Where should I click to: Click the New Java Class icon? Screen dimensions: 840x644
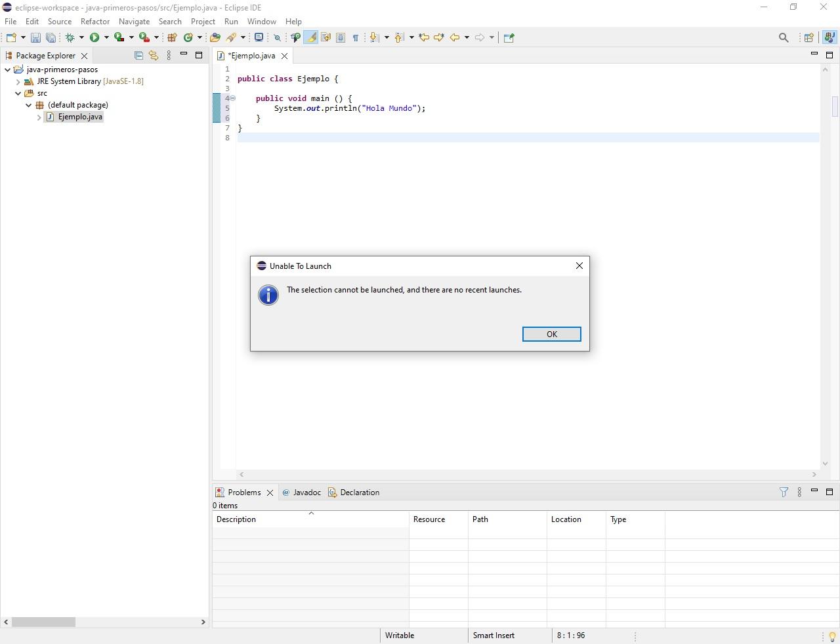pyautogui.click(x=188, y=37)
